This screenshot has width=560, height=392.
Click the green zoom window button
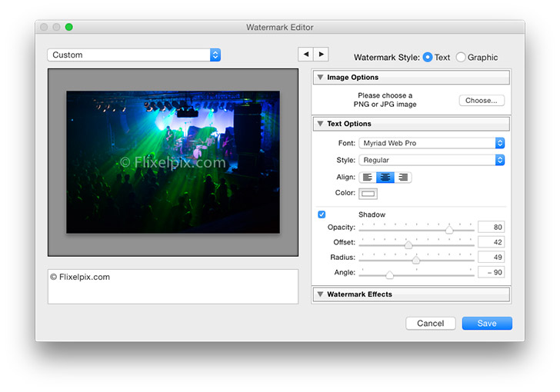[x=69, y=27]
